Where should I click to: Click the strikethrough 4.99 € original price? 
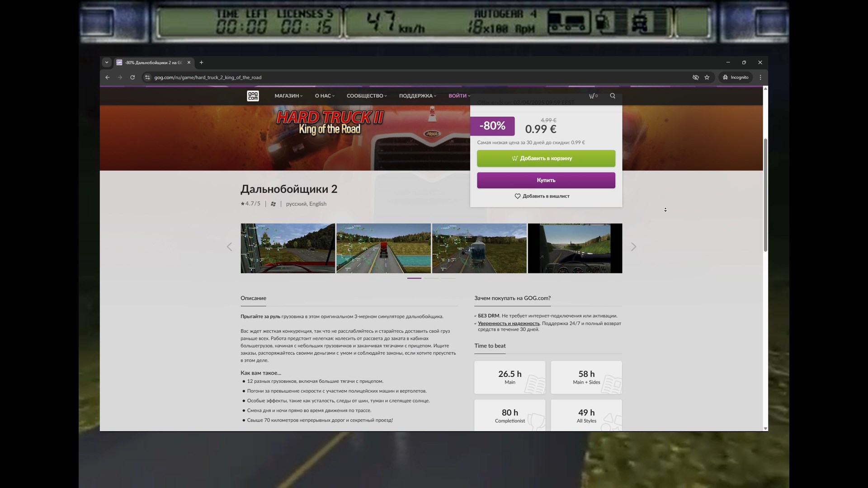coord(548,120)
